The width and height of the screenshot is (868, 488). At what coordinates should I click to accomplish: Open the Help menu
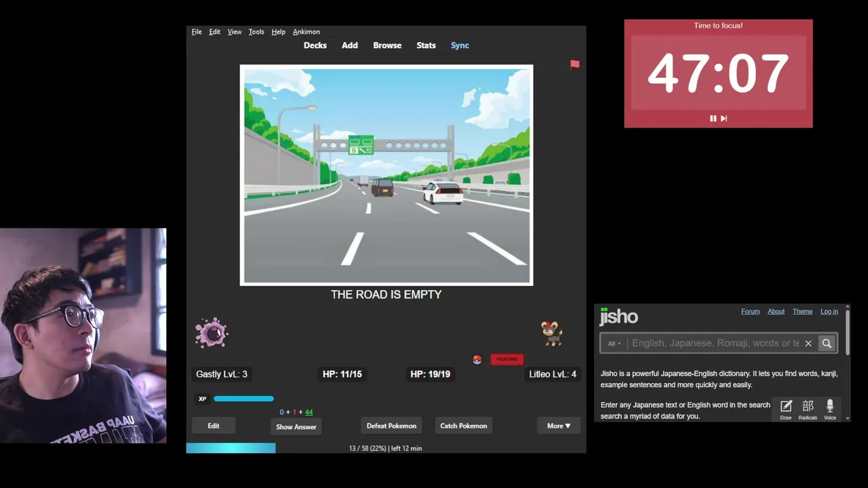(278, 32)
